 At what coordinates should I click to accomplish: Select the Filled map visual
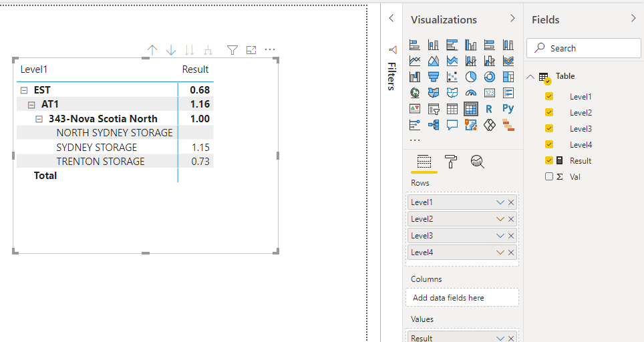click(434, 93)
